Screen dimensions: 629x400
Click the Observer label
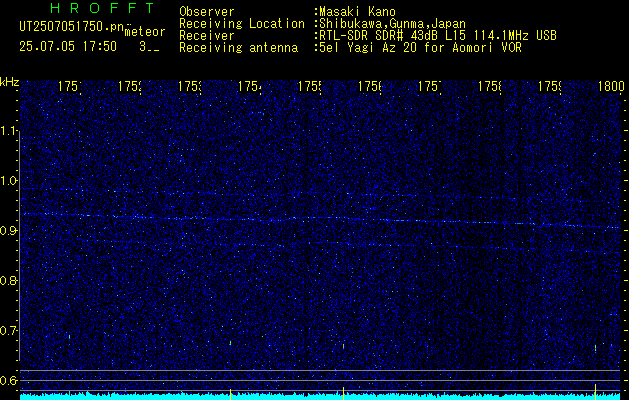(x=207, y=12)
